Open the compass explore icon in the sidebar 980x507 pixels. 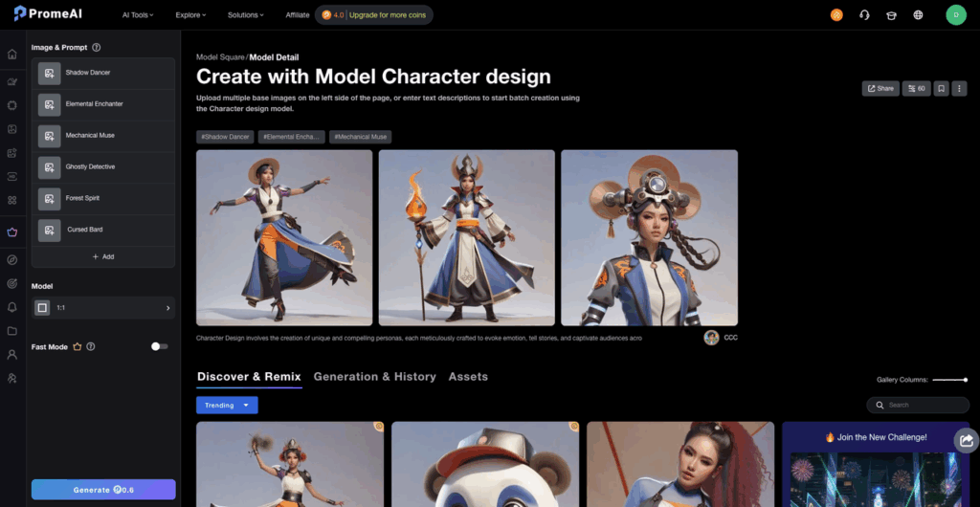pyautogui.click(x=11, y=260)
